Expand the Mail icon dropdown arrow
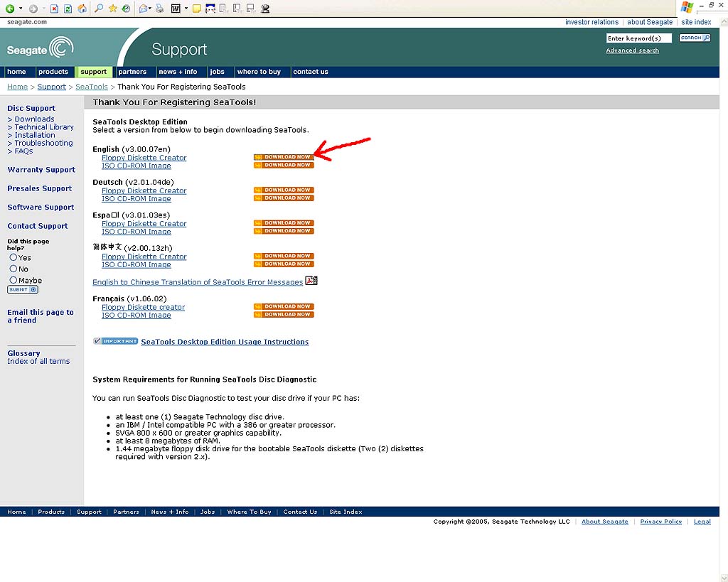The image size is (728, 582). (x=151, y=9)
